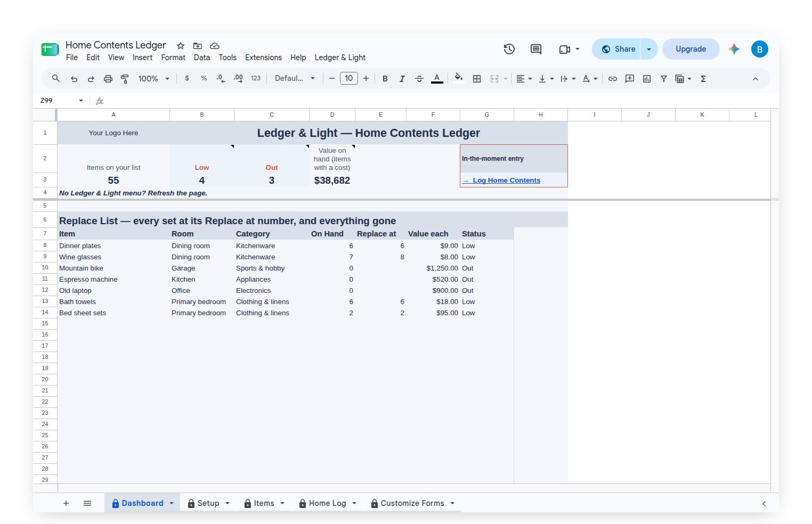812x524 pixels.
Task: Pick a text color from the toolbar
Action: click(x=437, y=79)
